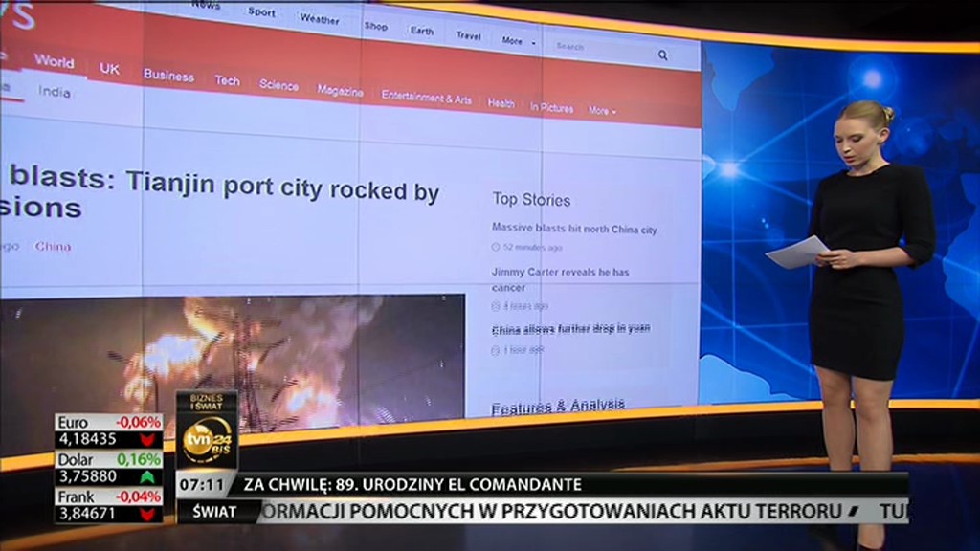Screen dimensions: 980x551
Task: Select the World tab
Action: tap(54, 61)
